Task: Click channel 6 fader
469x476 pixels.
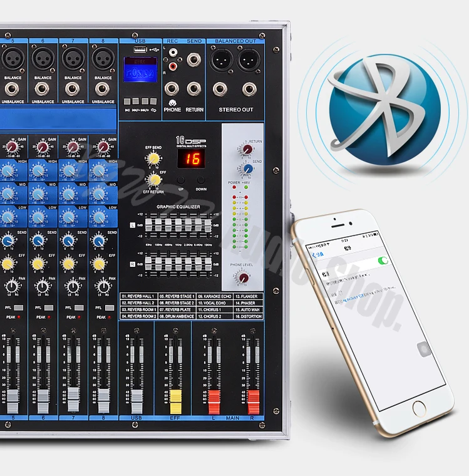Action: (x=43, y=401)
